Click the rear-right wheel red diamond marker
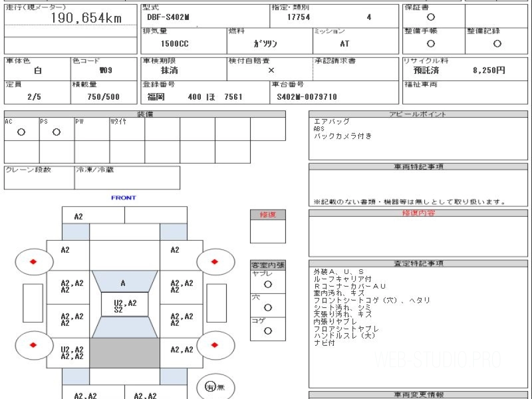This screenshot has width=532, height=399. point(215,345)
